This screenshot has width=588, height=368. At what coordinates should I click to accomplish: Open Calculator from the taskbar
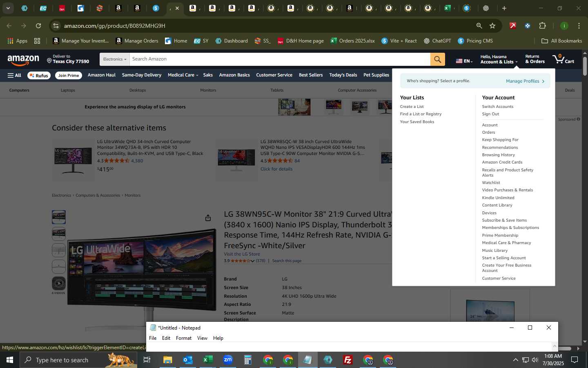(248, 360)
